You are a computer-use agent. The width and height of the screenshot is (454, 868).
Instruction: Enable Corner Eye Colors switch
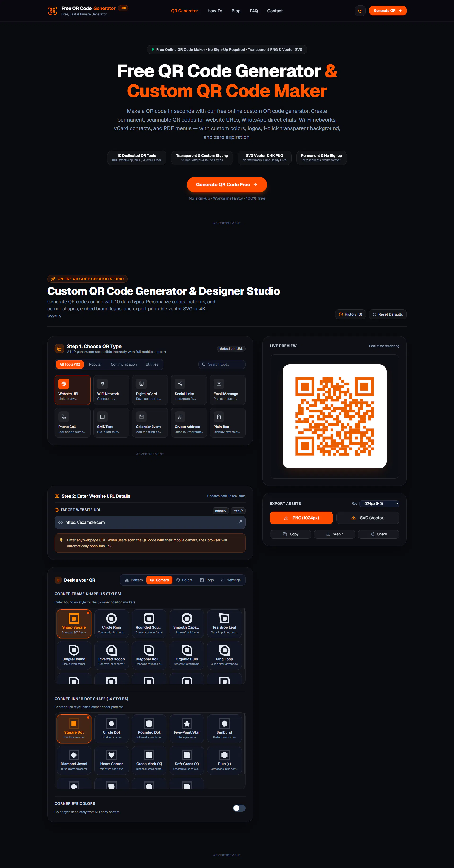click(x=239, y=808)
